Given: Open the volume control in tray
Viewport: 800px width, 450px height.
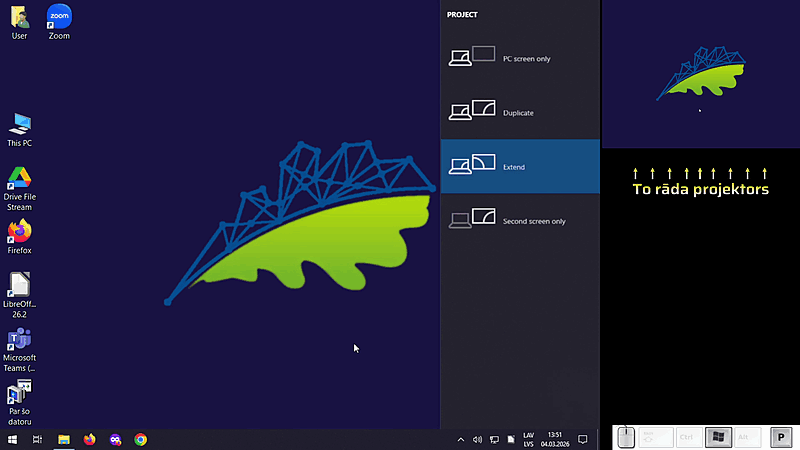Looking at the screenshot, I should [x=477, y=439].
